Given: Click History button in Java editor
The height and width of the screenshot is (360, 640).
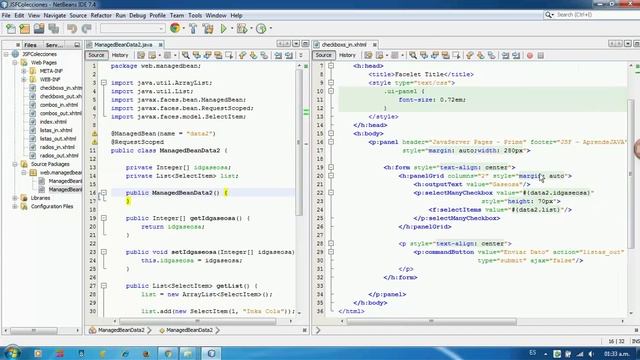Looking at the screenshot, I should pyautogui.click(x=120, y=55).
